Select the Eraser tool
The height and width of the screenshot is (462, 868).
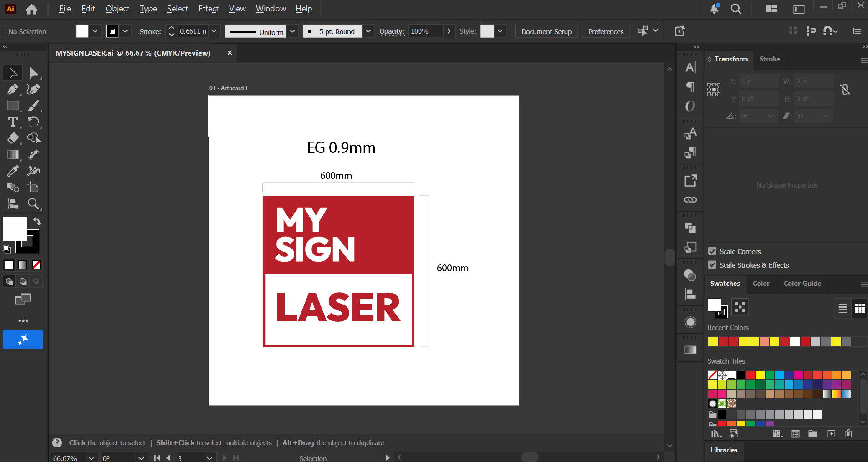pos(13,138)
